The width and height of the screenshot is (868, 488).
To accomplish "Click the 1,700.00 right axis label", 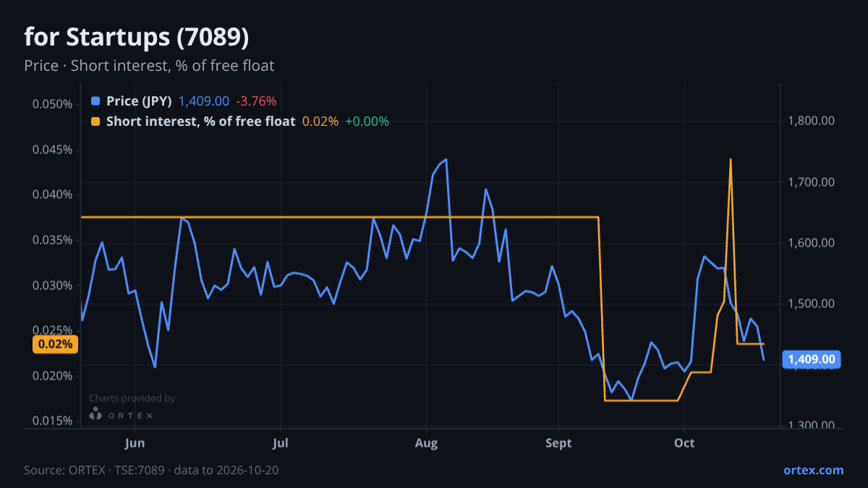I will click(x=810, y=182).
